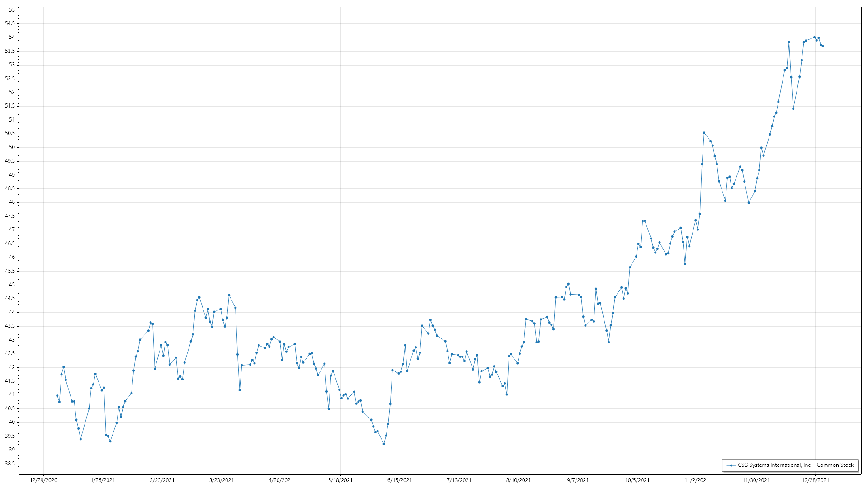Click the 42.5 y-axis tick label
The width and height of the screenshot is (868, 488).
[10, 353]
